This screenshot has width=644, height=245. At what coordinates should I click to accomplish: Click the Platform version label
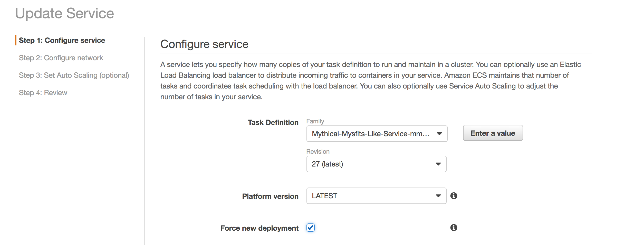click(x=270, y=196)
